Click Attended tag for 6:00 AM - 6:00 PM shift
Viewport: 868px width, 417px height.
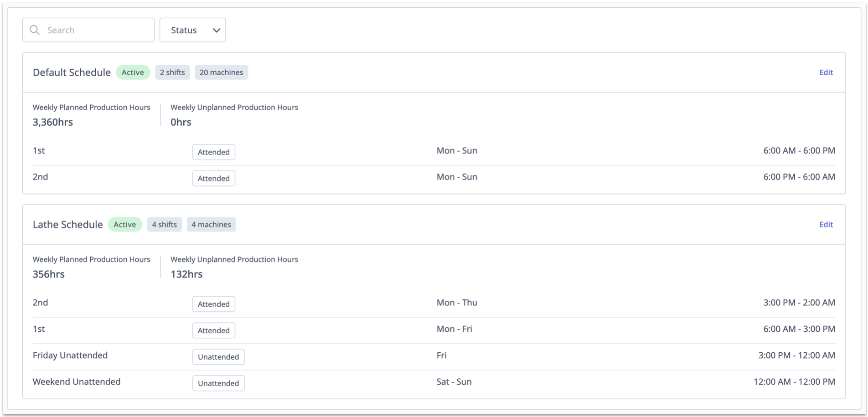[x=214, y=152]
